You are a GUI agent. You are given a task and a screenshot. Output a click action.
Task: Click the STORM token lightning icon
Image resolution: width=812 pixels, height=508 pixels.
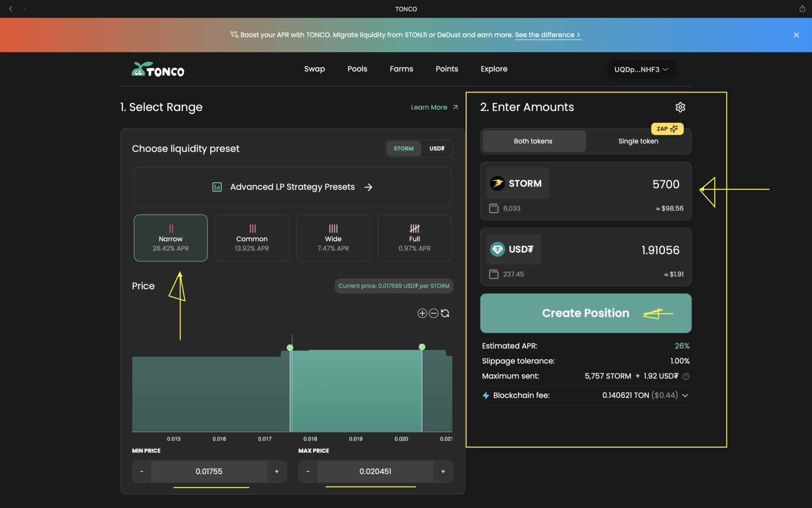[x=497, y=183]
